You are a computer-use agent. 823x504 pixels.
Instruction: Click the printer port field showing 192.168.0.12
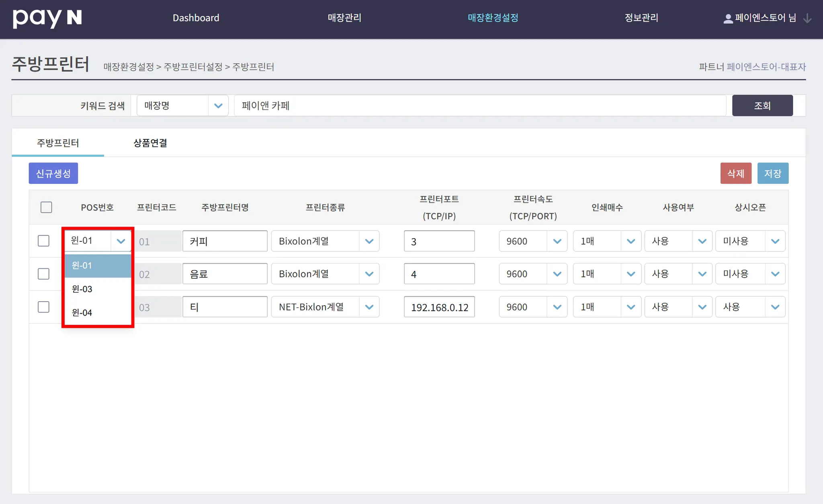click(439, 307)
